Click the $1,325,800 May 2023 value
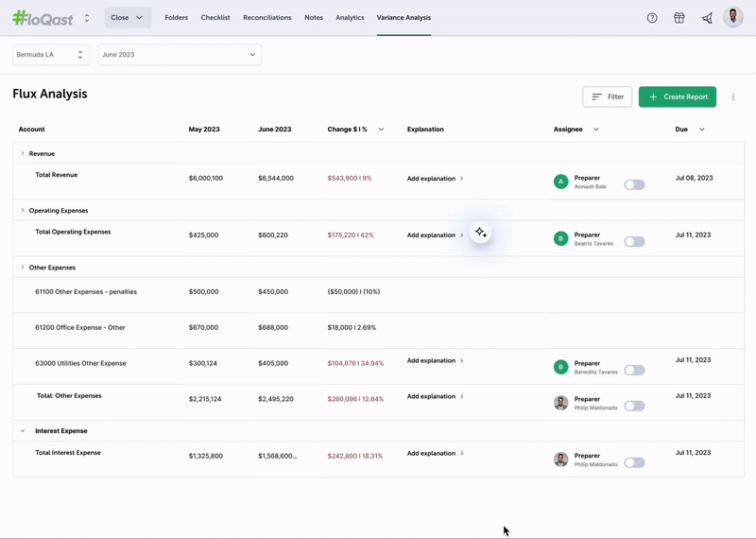Screen dimensions: 756x539 coord(206,456)
